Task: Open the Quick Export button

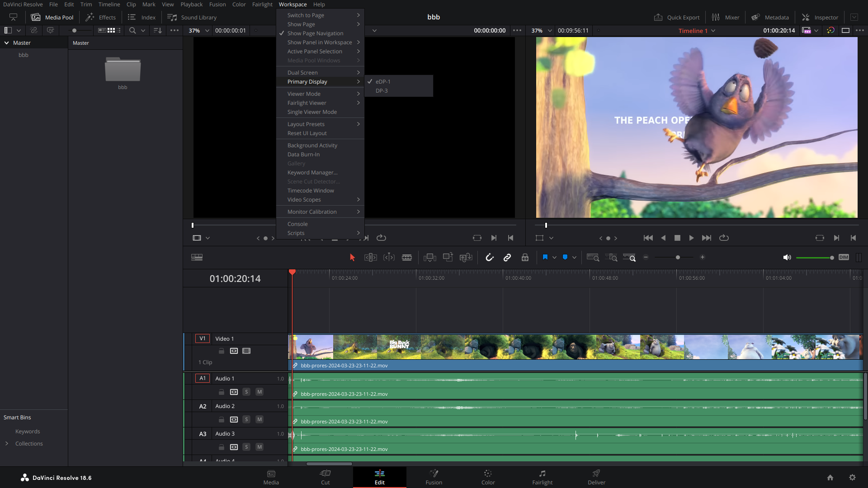Action: point(677,17)
